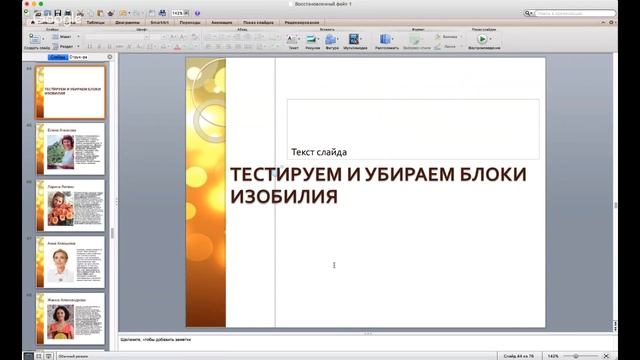Screen dimensions: 640x360
Task: Open the Анимация ribbon tab
Action: [x=222, y=22]
